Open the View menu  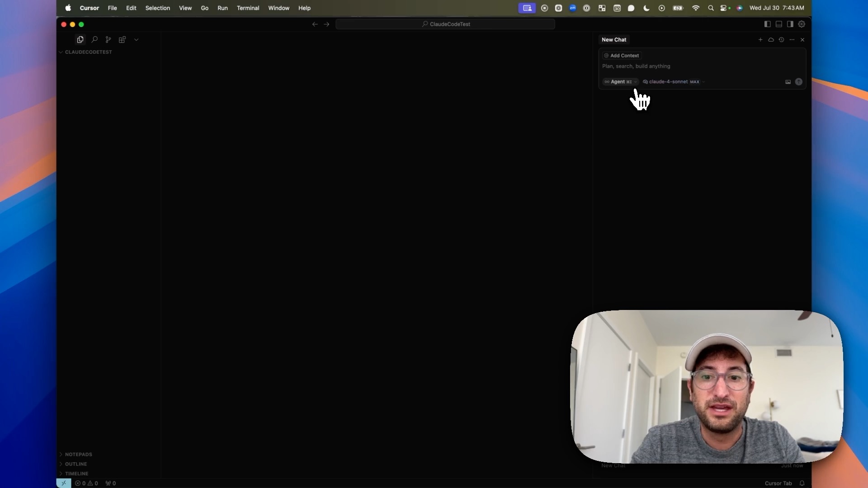click(185, 8)
